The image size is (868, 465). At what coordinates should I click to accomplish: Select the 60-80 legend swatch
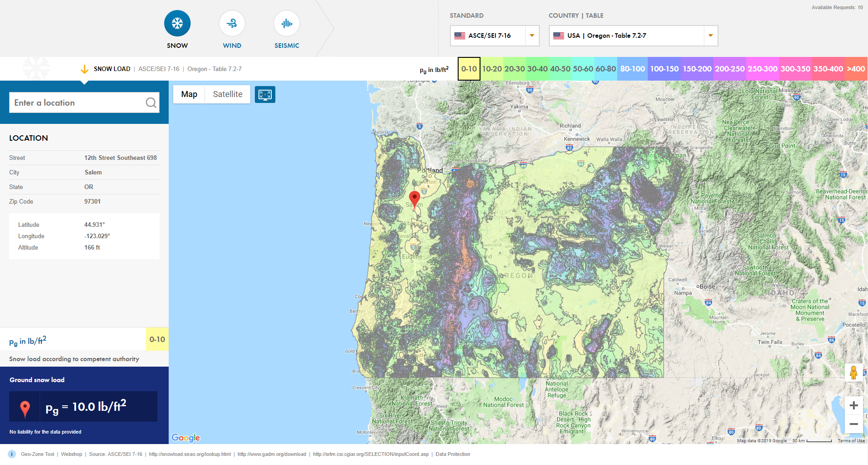606,69
